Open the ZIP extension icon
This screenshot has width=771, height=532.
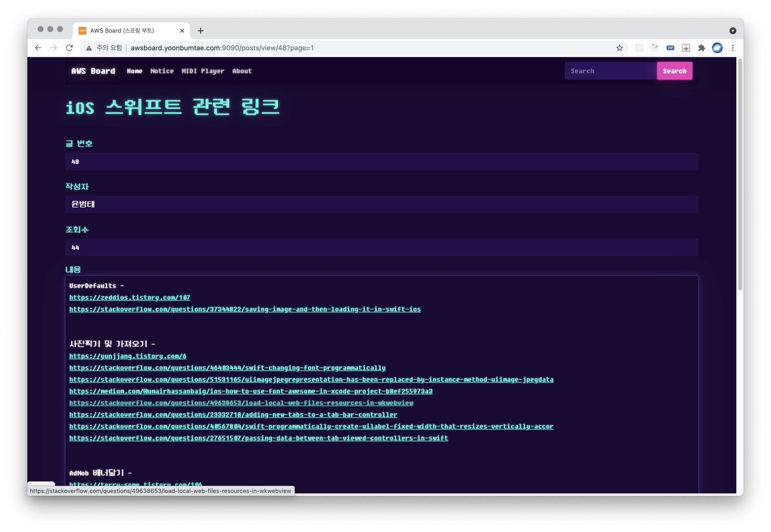pyautogui.click(x=670, y=48)
